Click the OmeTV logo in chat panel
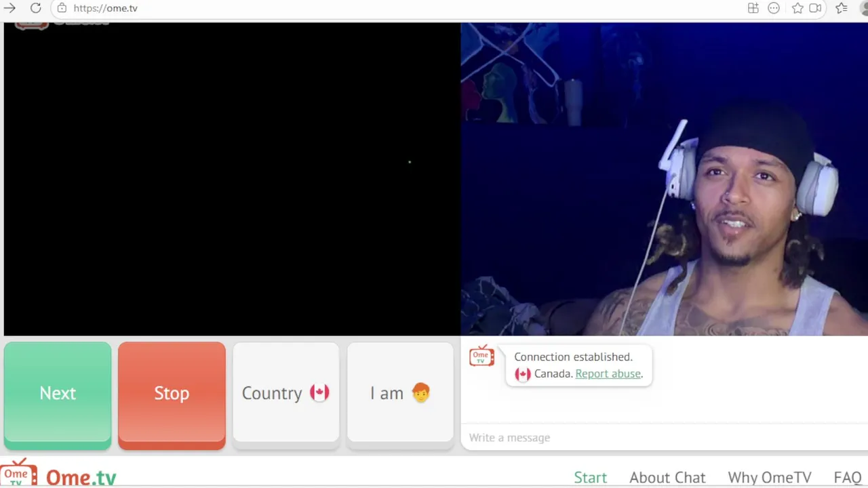Viewport: 868px width, 488px height. [481, 357]
